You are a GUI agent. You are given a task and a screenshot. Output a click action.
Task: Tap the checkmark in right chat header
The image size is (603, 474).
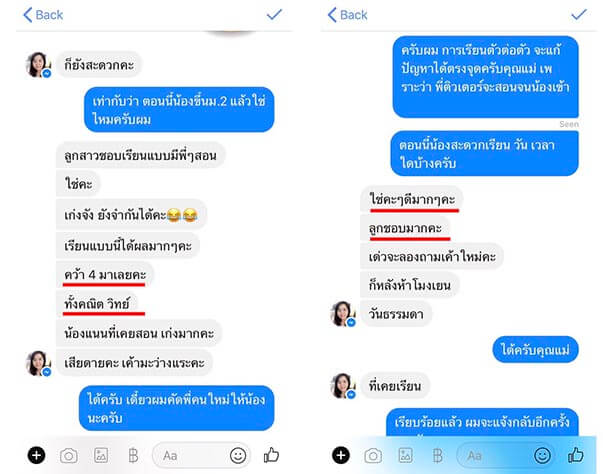tap(579, 15)
